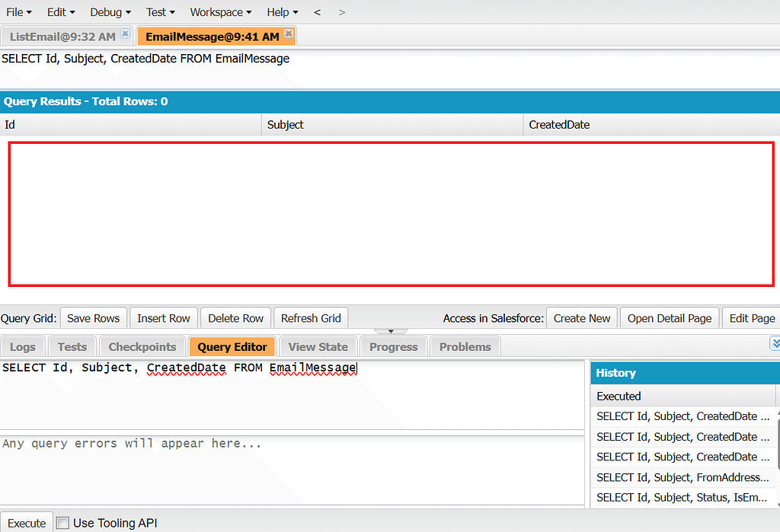Click the Edit Page button
780x532 pixels.
tap(752, 318)
